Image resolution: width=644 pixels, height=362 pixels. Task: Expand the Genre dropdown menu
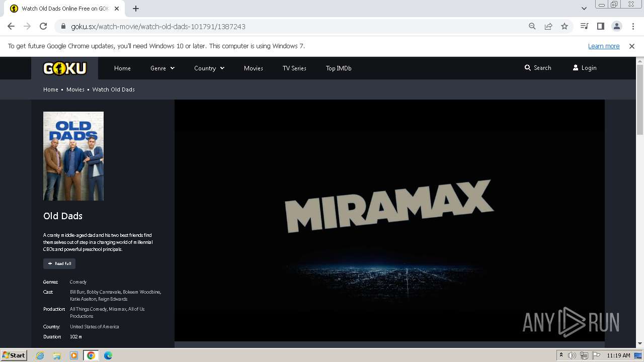(x=163, y=68)
